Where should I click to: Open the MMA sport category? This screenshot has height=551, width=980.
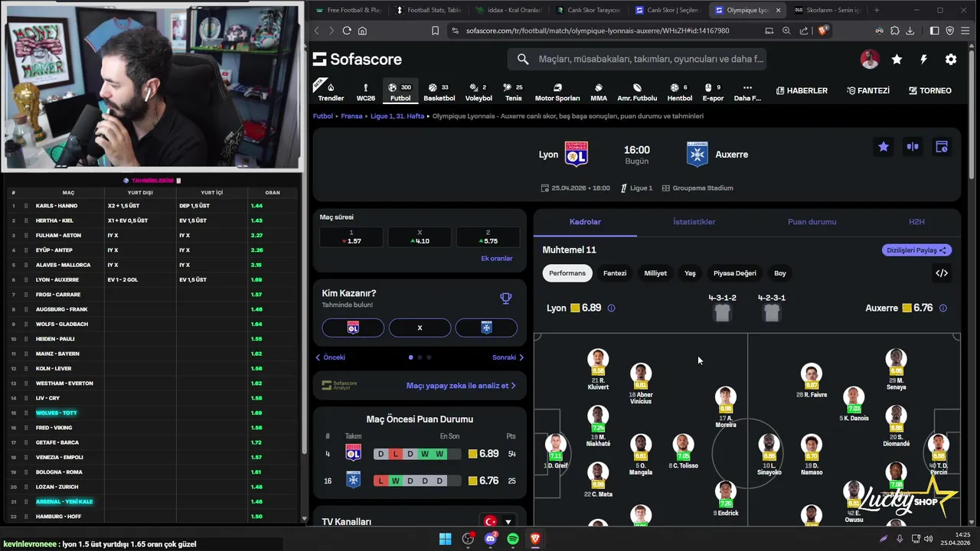(599, 91)
